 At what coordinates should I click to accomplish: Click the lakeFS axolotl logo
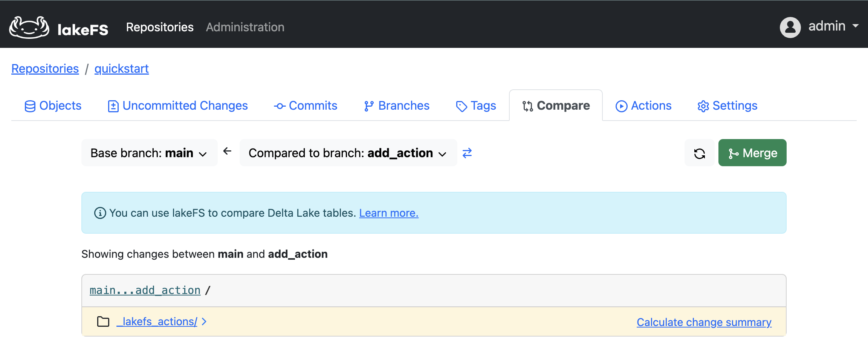tap(30, 26)
